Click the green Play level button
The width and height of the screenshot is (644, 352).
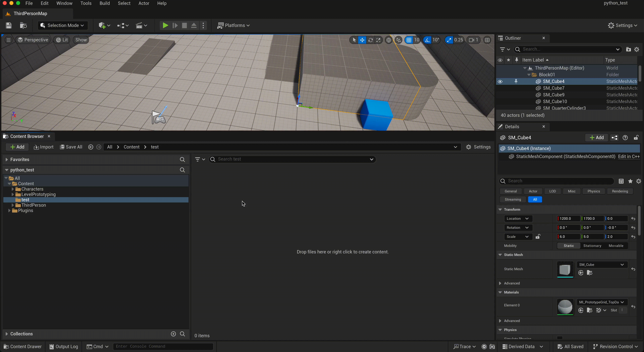tap(165, 25)
